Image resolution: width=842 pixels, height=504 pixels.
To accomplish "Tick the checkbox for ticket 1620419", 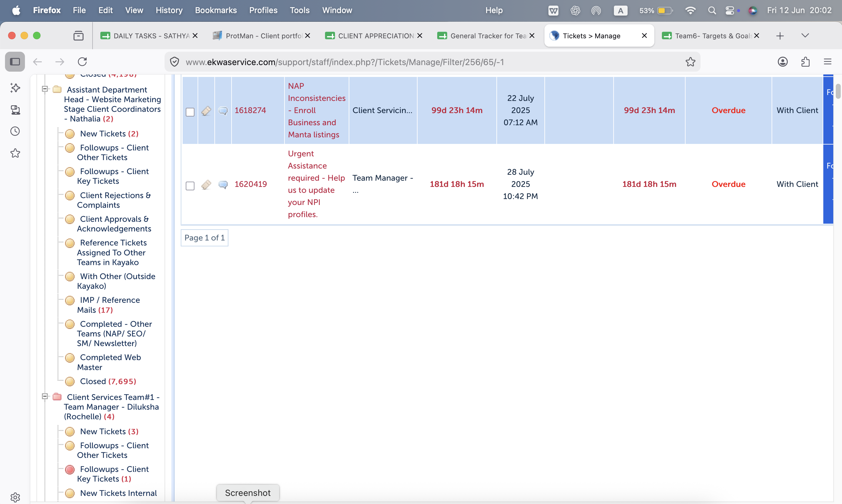I will pyautogui.click(x=190, y=186).
